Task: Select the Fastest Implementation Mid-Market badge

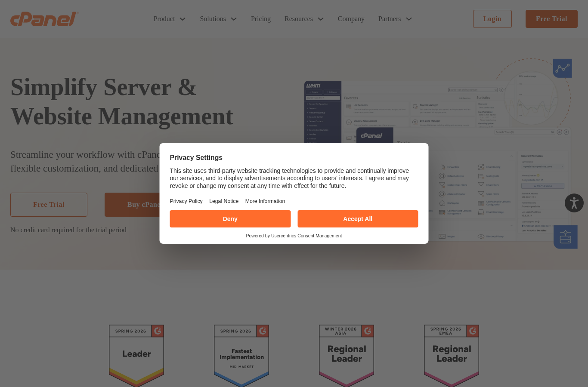Action: click(x=241, y=356)
